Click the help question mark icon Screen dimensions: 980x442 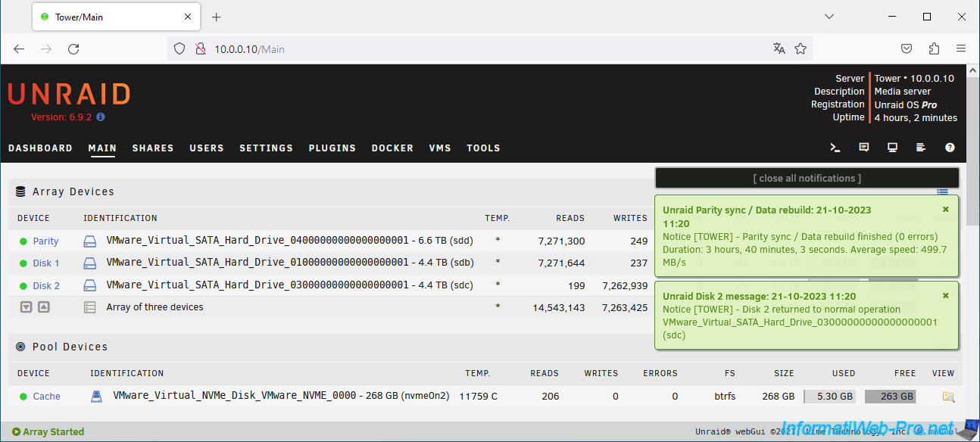950,148
